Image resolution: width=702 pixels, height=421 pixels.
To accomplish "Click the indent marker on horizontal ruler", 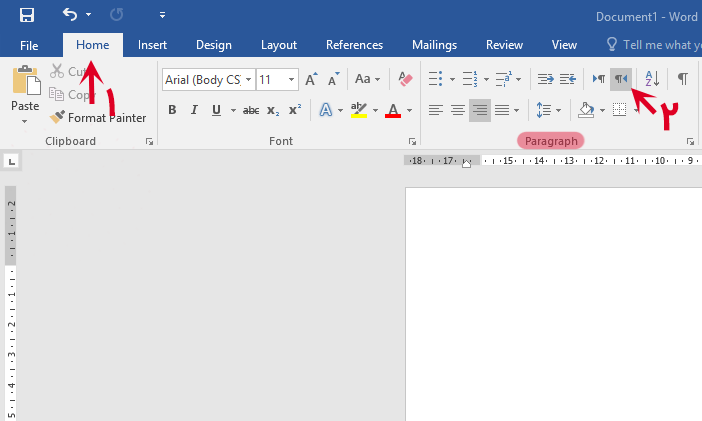I will pos(467,163).
